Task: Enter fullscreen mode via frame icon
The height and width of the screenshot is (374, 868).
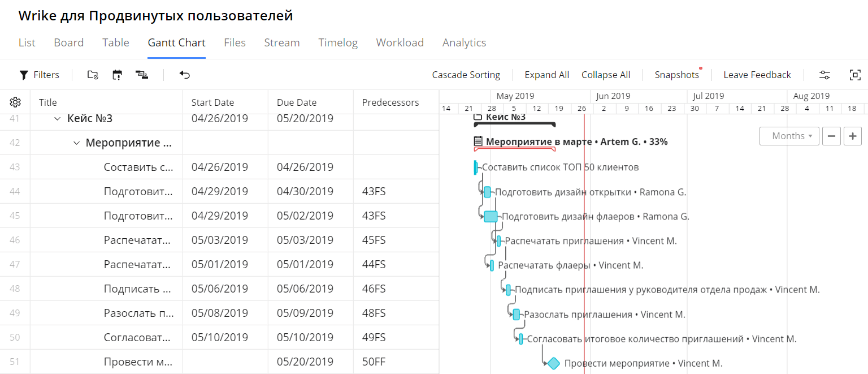Action: [855, 75]
